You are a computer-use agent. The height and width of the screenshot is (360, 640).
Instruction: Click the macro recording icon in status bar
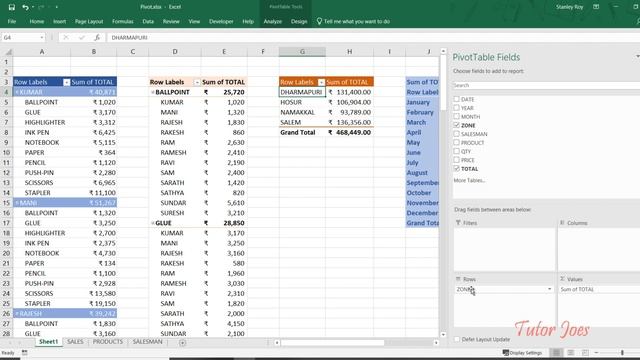(x=24, y=353)
